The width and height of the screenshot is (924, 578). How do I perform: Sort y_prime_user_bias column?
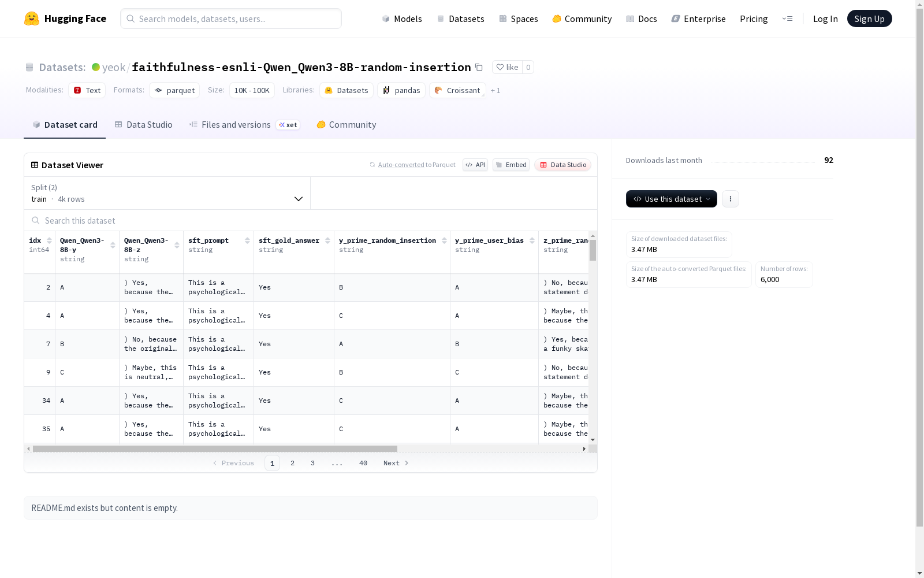[532, 240]
